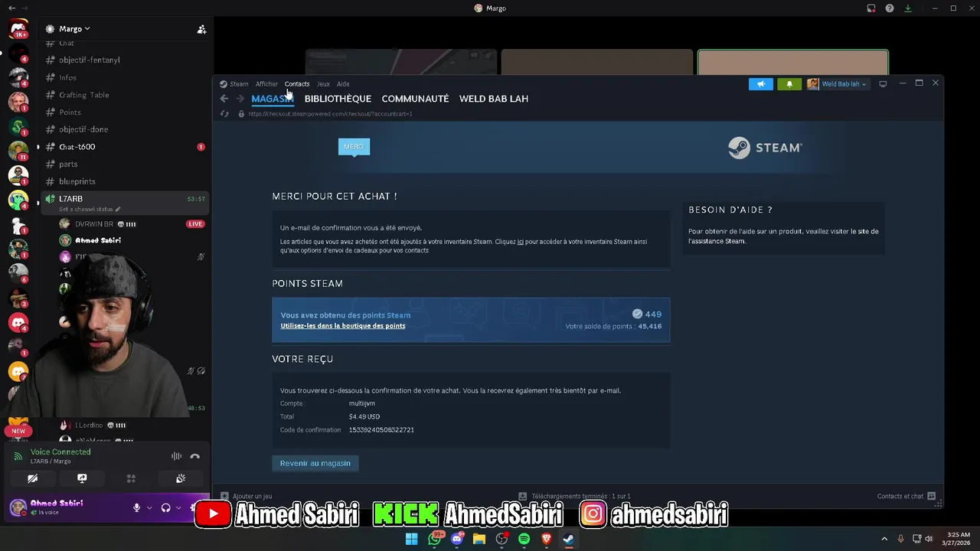
Task: Click Ajouter un jeu at bottom
Action: pos(247,496)
